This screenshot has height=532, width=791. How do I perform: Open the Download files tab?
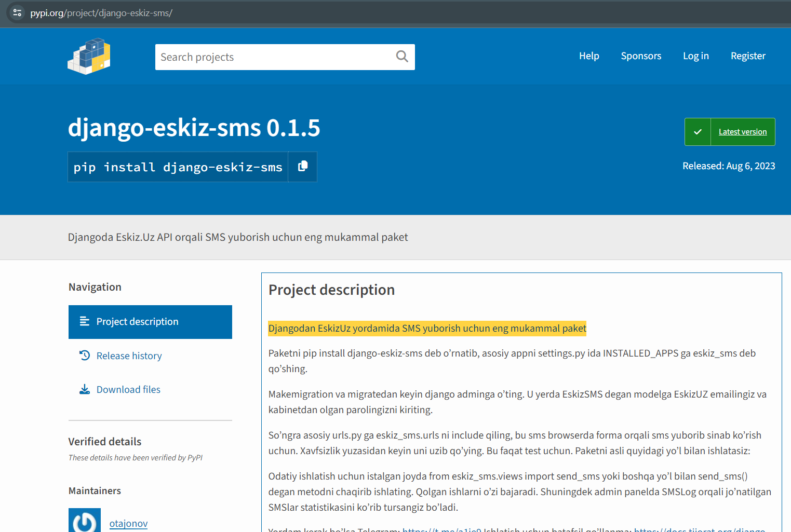coord(150,389)
